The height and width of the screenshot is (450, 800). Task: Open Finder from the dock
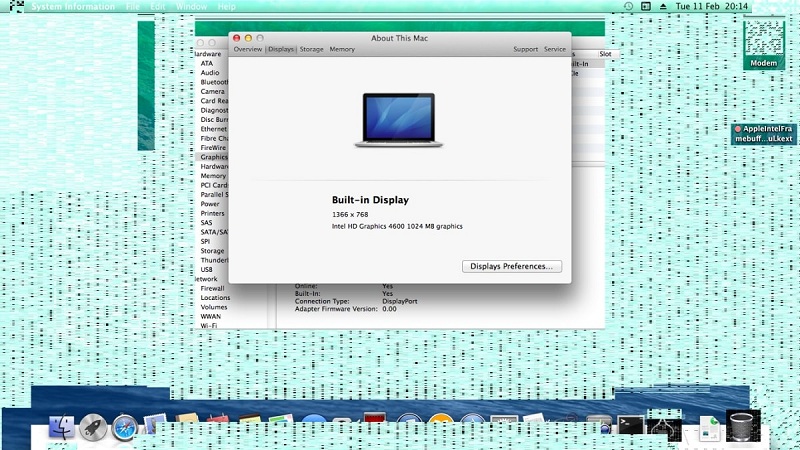61,428
